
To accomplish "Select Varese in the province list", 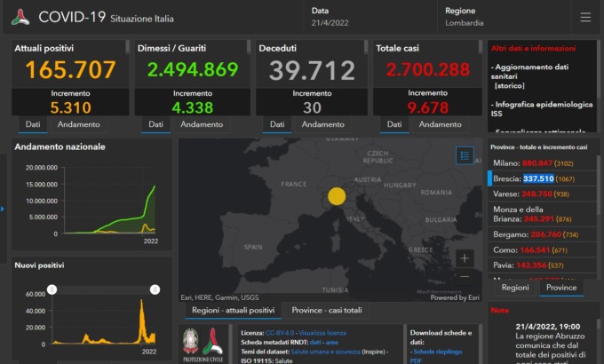I will point(542,194).
